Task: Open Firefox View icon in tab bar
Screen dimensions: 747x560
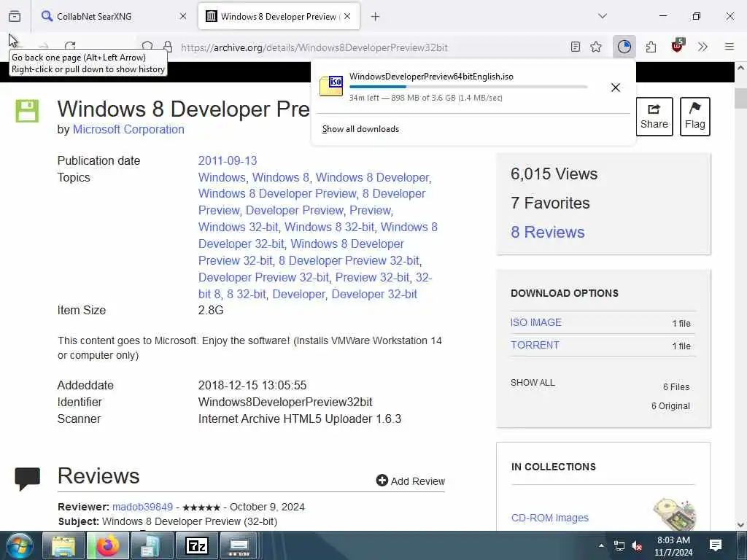Action: pyautogui.click(x=15, y=16)
